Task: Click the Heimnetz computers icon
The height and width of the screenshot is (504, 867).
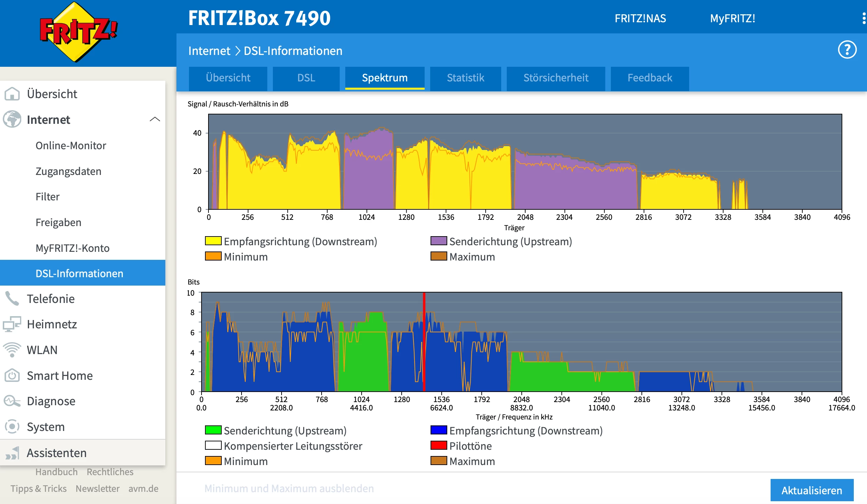Action: 12,324
